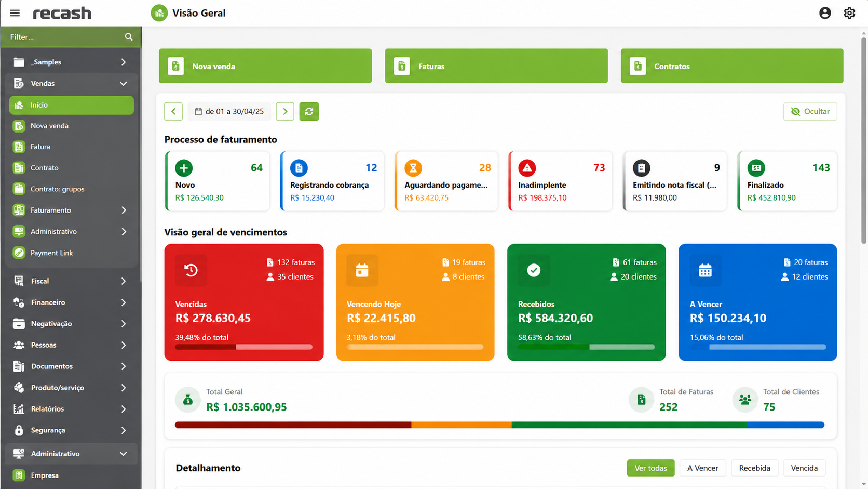
Task: Open the settings gear icon
Action: pyautogui.click(x=849, y=13)
